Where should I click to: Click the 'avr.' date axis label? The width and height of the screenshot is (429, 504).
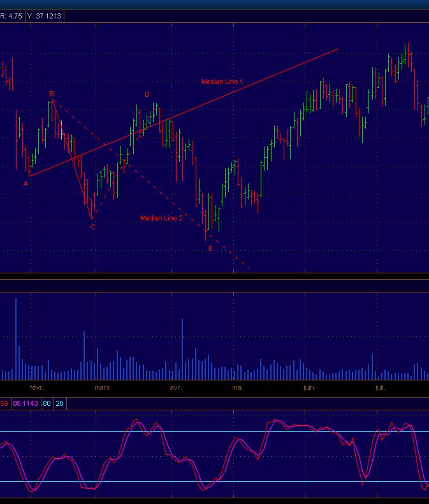[x=176, y=387]
